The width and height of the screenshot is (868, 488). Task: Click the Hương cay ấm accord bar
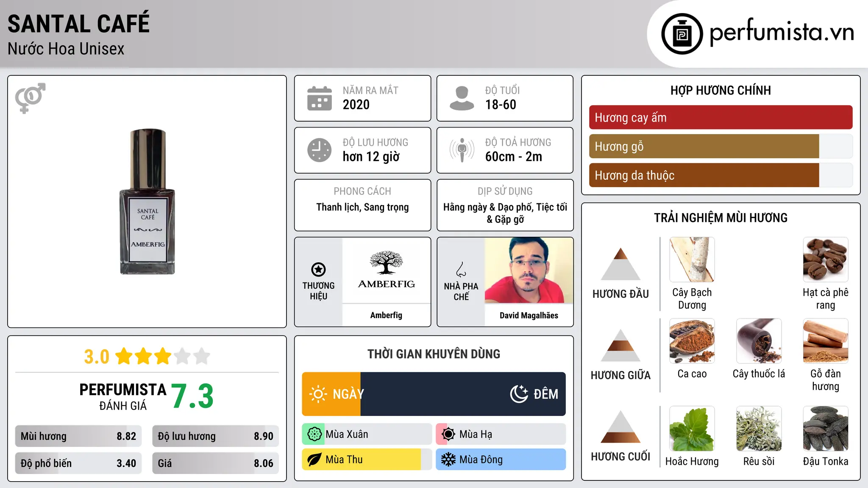[721, 117]
